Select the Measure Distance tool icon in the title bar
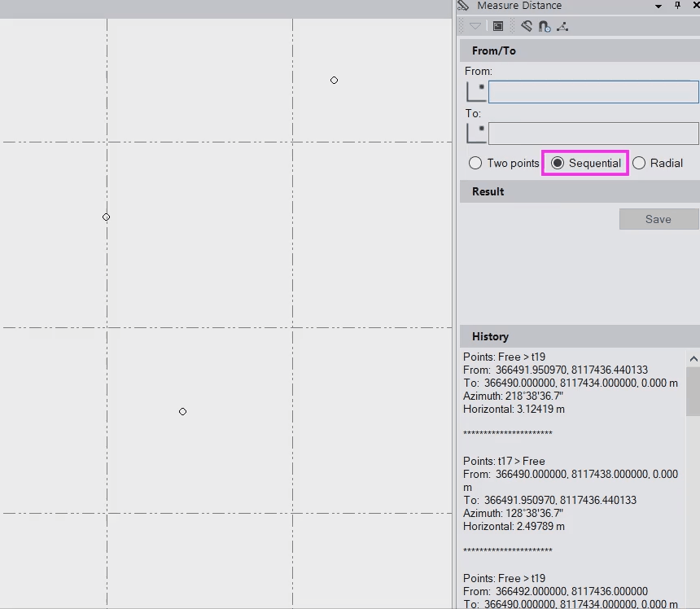Viewport: 700px width, 609px height. (462, 6)
